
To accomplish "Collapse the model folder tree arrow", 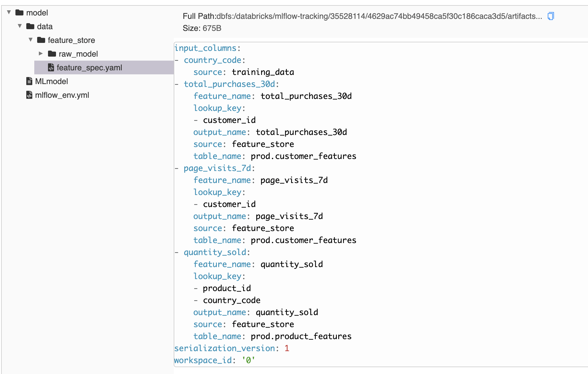I will point(9,12).
